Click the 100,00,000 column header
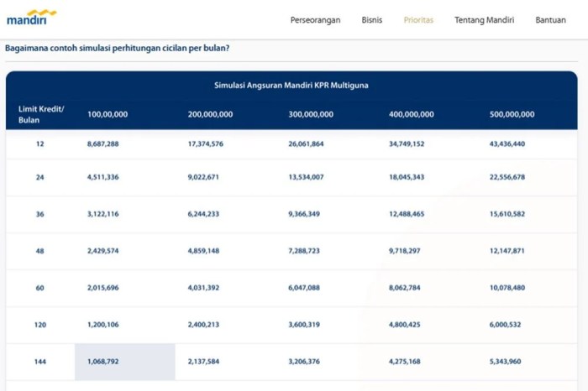Image resolution: width=588 pixels, height=391 pixels. (x=108, y=114)
